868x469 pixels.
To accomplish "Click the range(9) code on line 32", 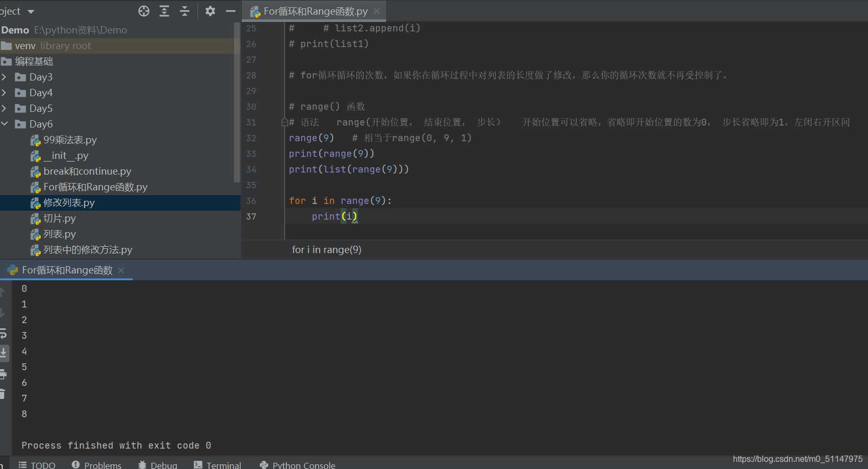I will pos(311,138).
